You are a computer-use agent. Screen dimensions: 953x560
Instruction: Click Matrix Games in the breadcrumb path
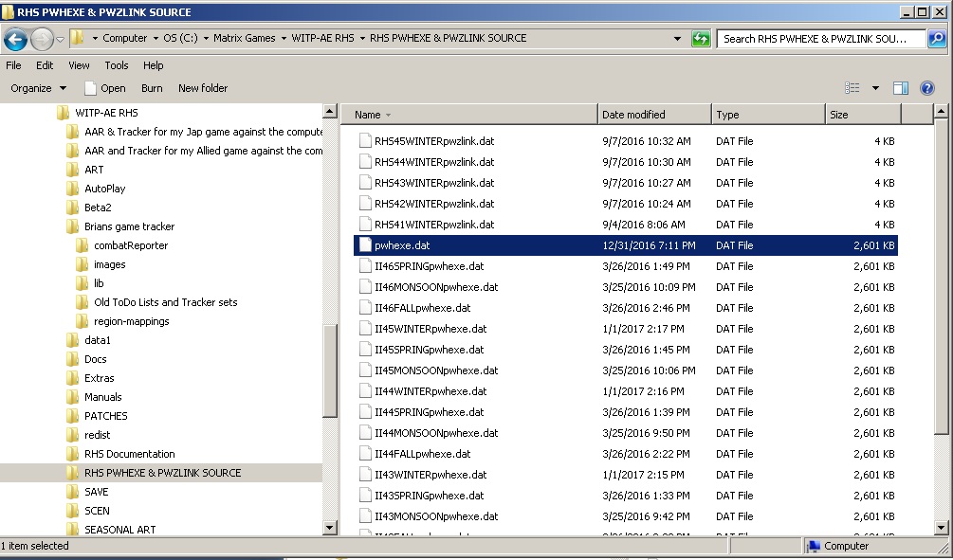click(245, 38)
